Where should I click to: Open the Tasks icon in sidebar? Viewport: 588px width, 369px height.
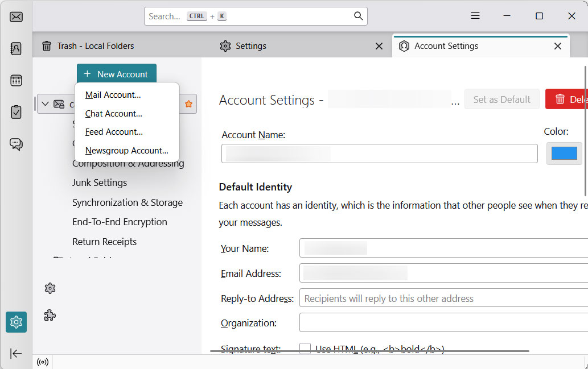[16, 112]
